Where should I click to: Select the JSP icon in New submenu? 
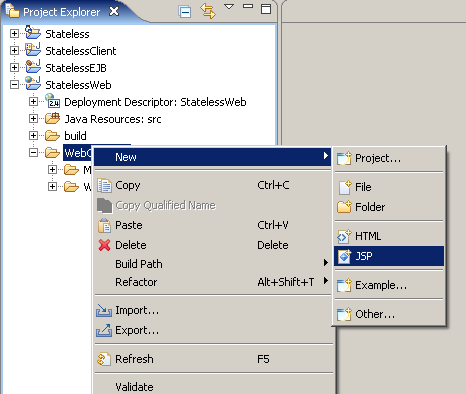344,256
